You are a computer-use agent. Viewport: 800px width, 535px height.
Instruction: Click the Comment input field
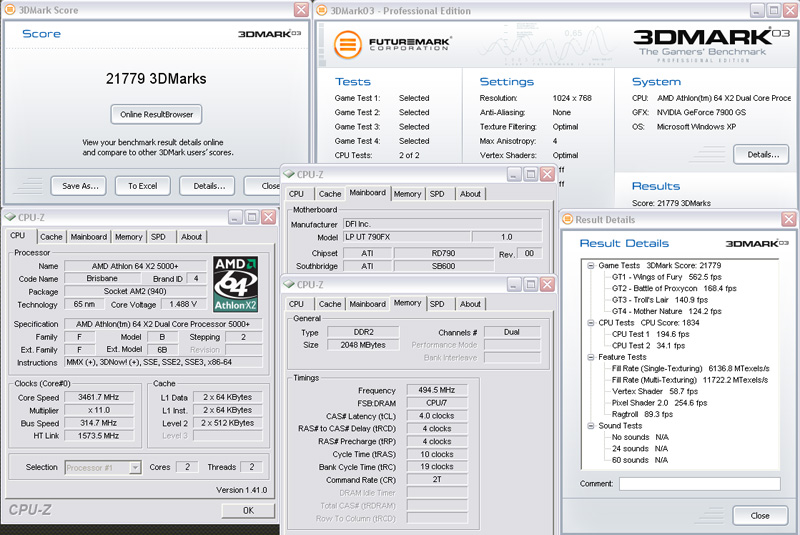tap(699, 483)
